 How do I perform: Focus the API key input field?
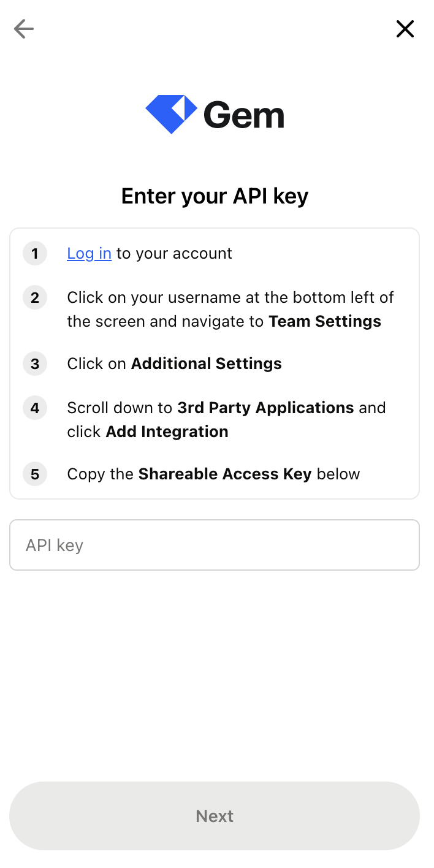tap(215, 545)
